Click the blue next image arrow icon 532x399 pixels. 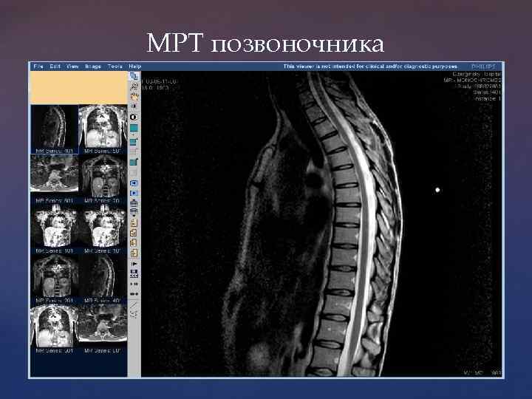coord(134,194)
